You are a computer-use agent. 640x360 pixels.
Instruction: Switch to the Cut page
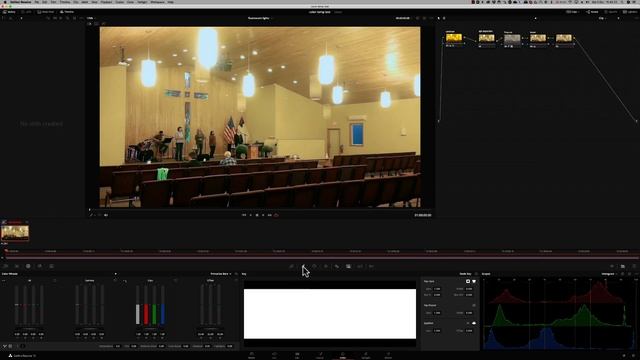(x=274, y=355)
